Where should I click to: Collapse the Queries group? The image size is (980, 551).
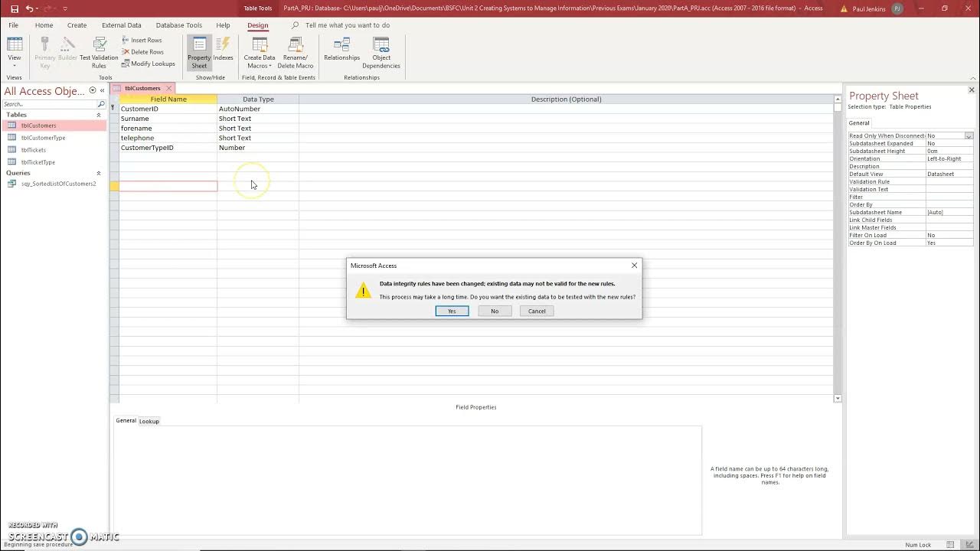(x=98, y=173)
